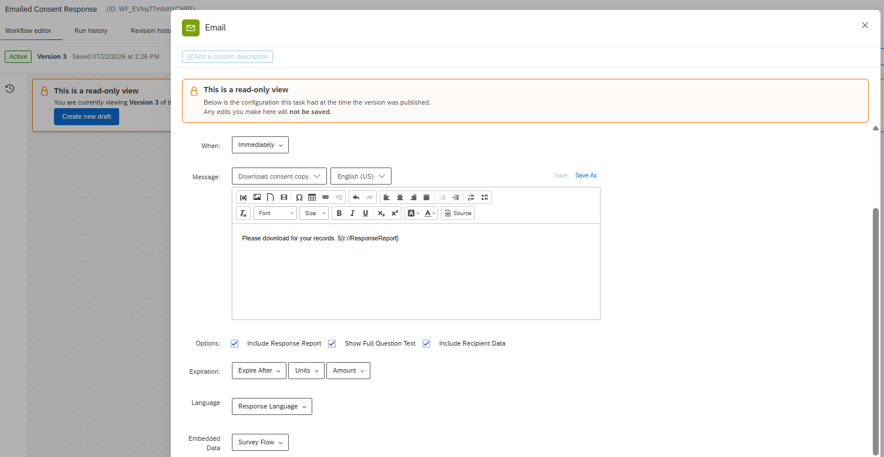Screen dimensions: 884x457
Task: Click the insert media (film) icon
Action: pyautogui.click(x=284, y=197)
